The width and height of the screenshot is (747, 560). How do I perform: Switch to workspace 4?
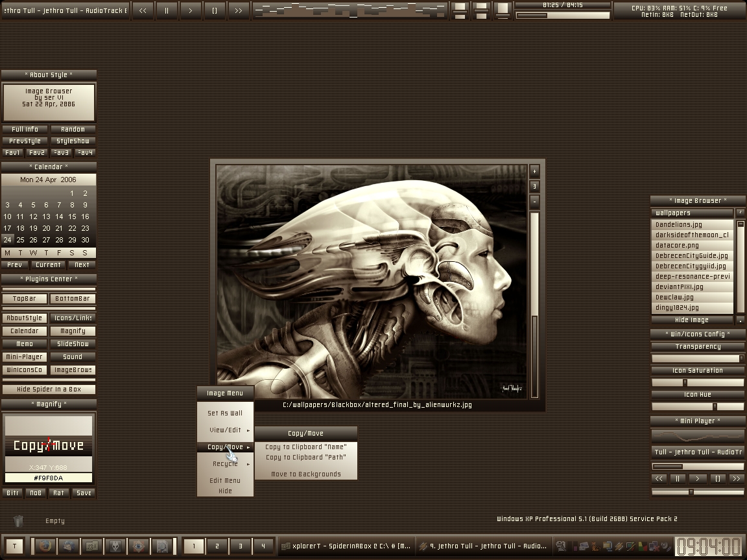[x=263, y=546]
